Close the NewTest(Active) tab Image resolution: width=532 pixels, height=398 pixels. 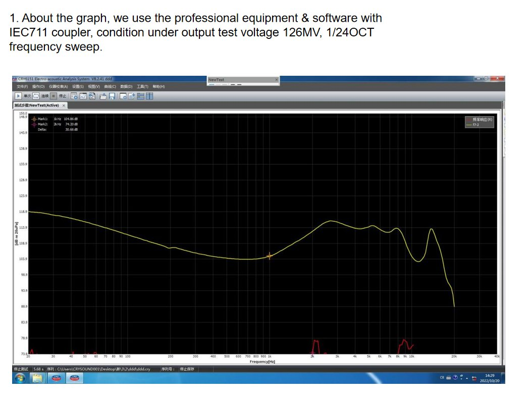coord(64,105)
